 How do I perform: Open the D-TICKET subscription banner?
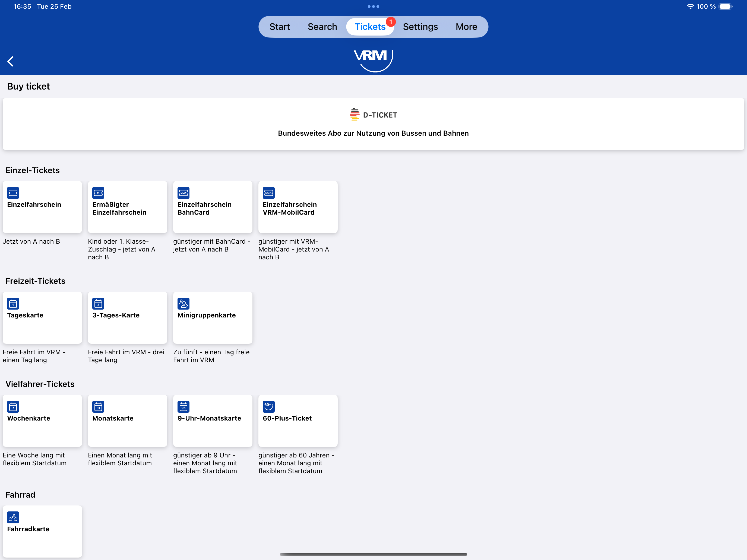pyautogui.click(x=373, y=124)
